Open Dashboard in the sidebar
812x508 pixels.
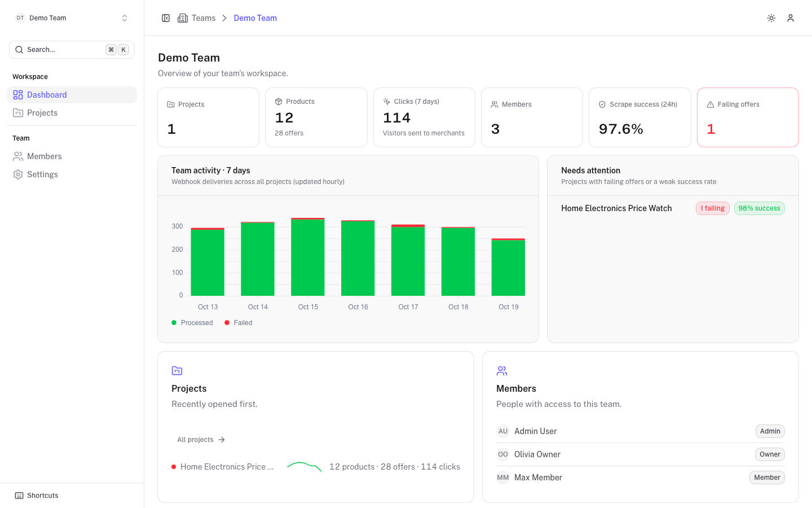(x=72, y=95)
